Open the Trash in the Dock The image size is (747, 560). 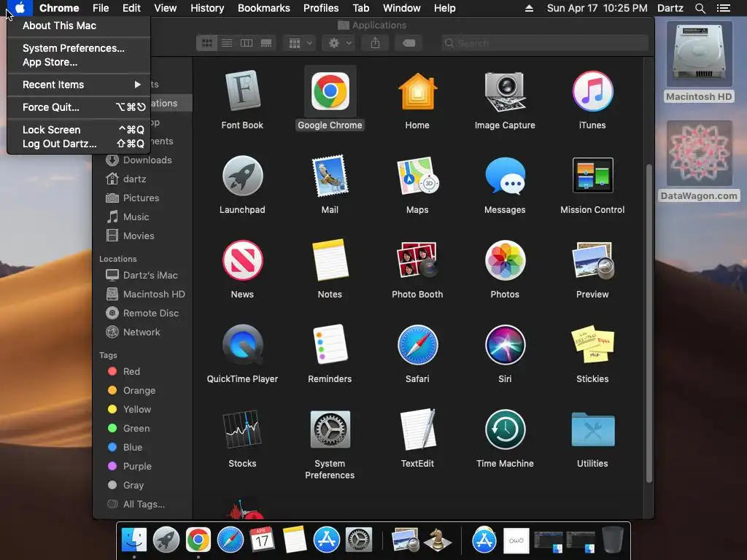(612, 540)
